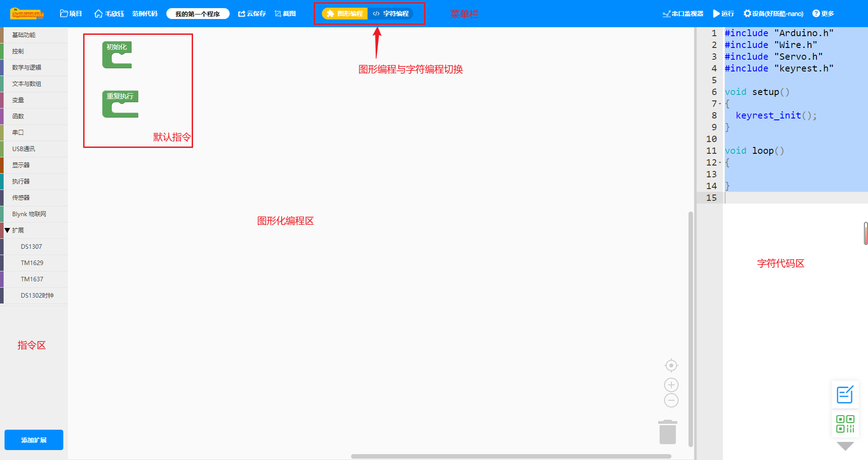Edit the program name 我的第一个程序
Viewport: 868px width, 460px height.
198,14
